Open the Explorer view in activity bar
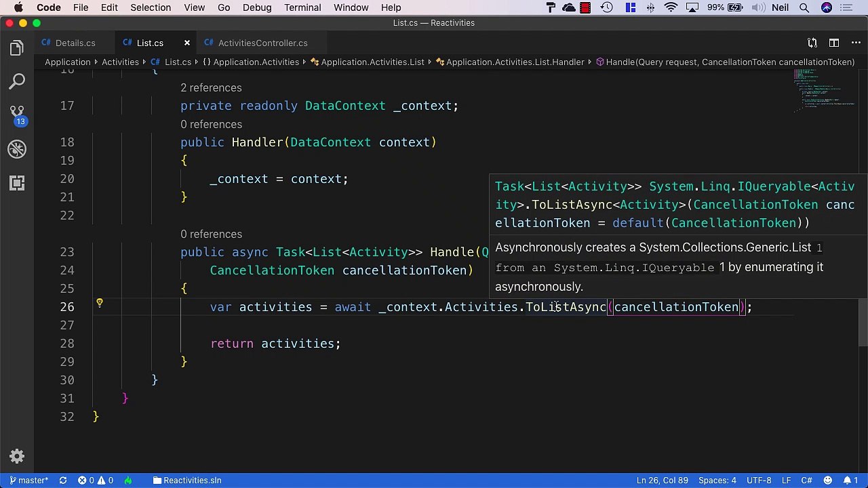 tap(17, 48)
